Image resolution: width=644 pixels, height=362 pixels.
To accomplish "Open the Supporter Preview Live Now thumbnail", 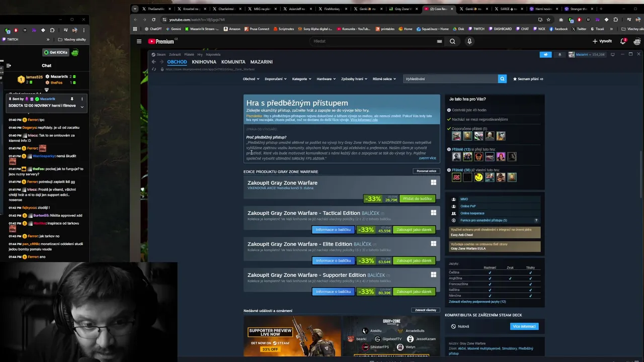I will click(x=292, y=336).
